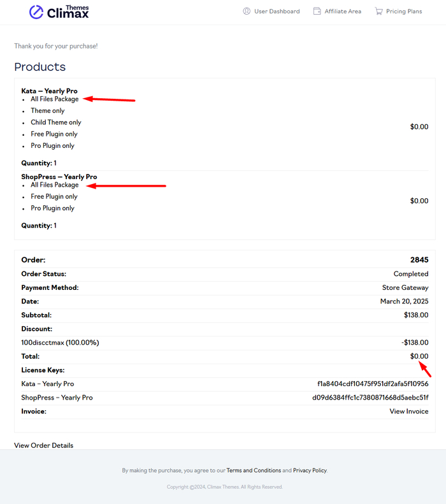Click Kata Free Plugin only item
The image size is (446, 504).
54,134
